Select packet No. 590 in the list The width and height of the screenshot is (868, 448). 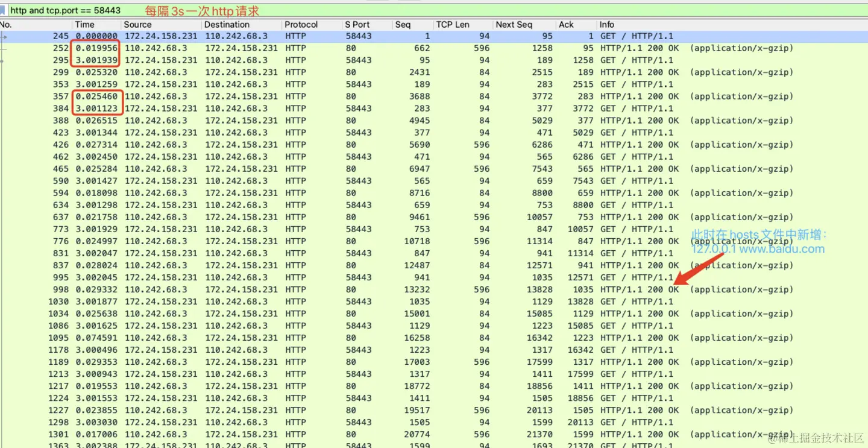tap(434, 181)
